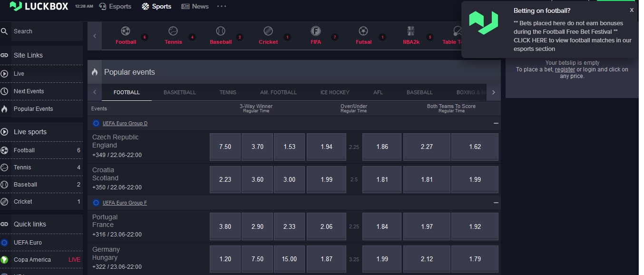
Task: Open the three-dot more menu in header
Action: pos(222,6)
